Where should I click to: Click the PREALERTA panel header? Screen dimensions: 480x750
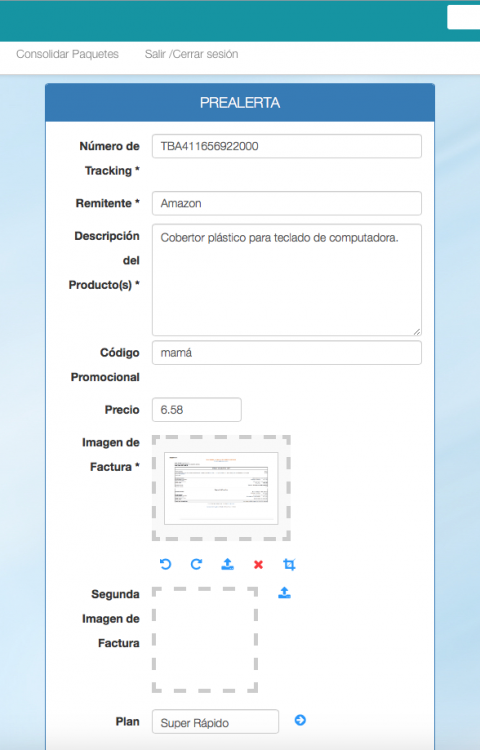pyautogui.click(x=240, y=103)
